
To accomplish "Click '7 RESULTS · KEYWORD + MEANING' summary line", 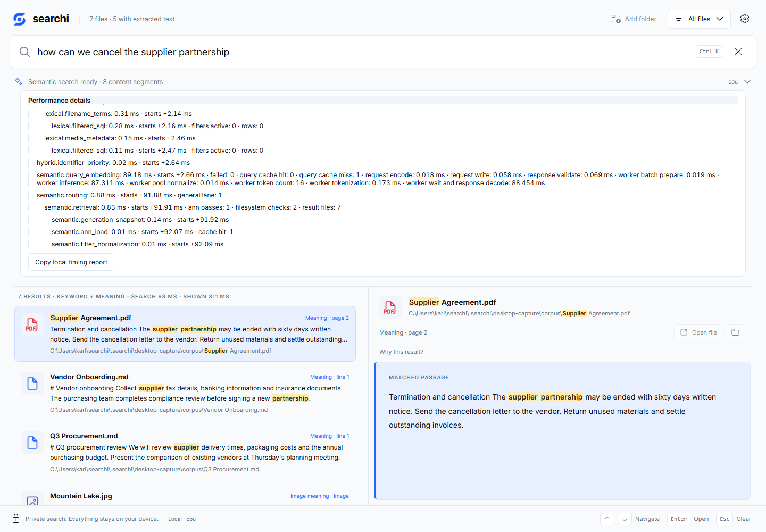I will point(123,297).
